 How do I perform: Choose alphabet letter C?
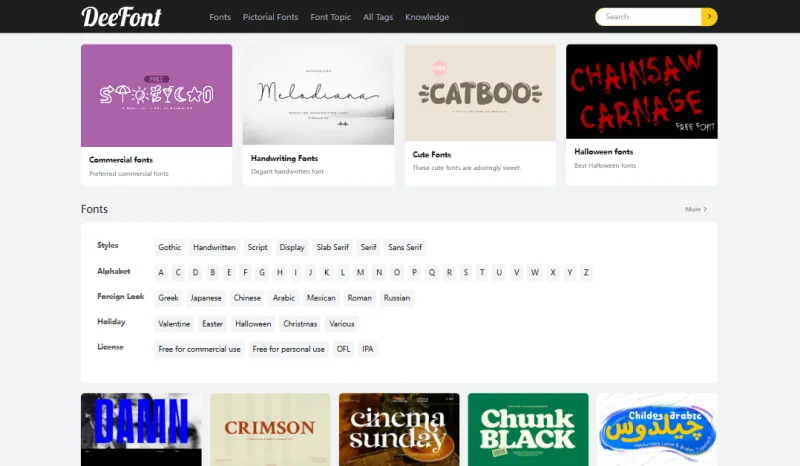[x=178, y=273]
